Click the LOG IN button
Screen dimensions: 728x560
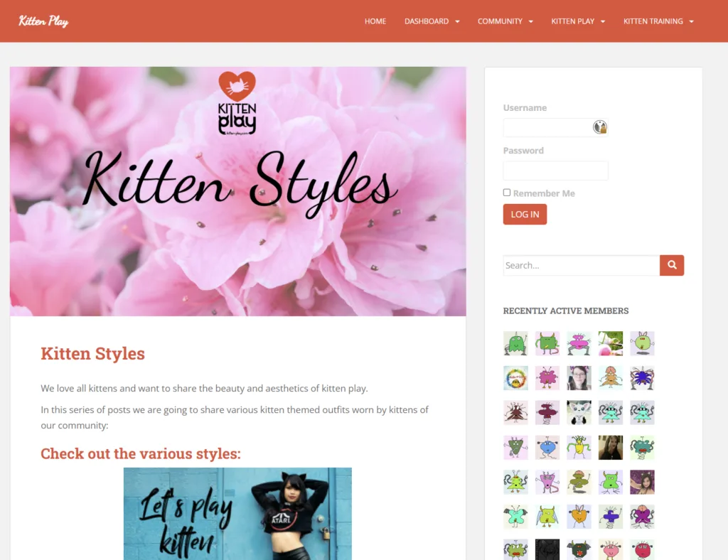pyautogui.click(x=525, y=215)
